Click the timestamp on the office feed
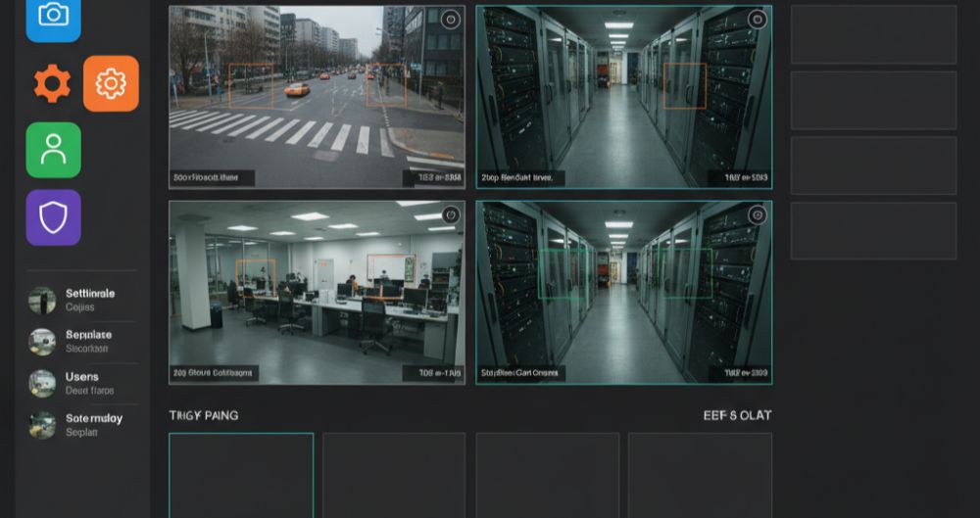The height and width of the screenshot is (518, 980). click(433, 374)
